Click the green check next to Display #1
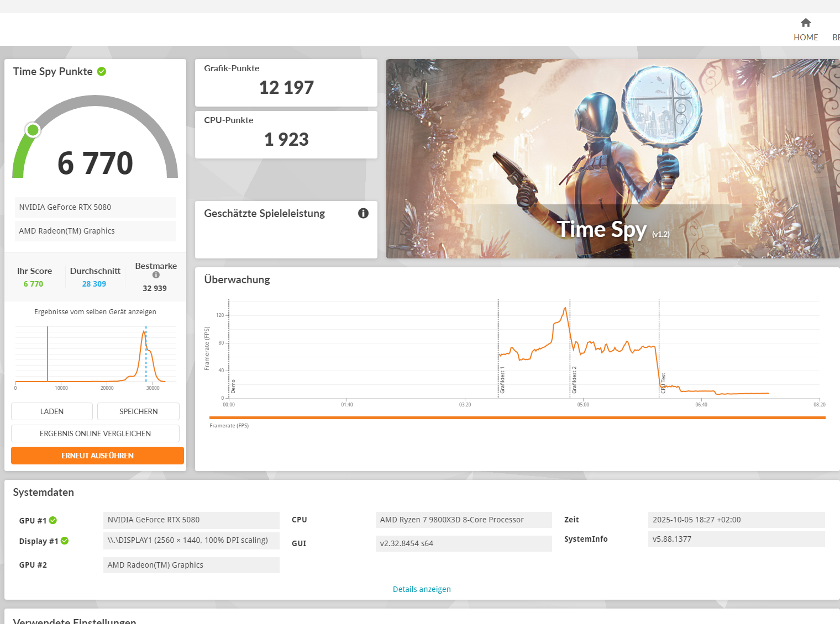The height and width of the screenshot is (624, 840). coord(65,541)
